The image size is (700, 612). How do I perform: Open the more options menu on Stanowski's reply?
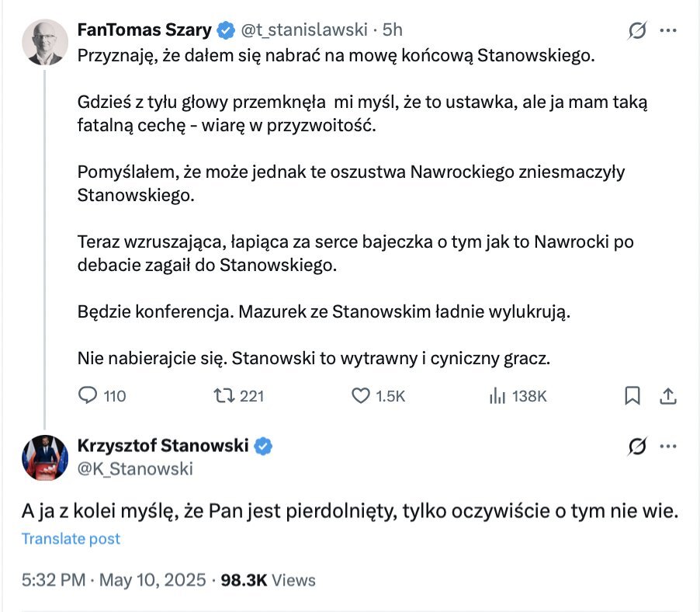[667, 447]
